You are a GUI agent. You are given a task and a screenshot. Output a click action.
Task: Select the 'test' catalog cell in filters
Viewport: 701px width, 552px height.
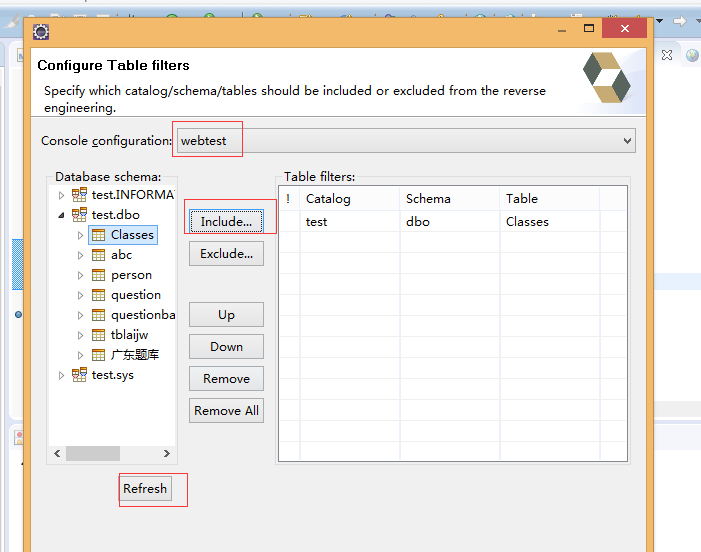tap(350, 222)
